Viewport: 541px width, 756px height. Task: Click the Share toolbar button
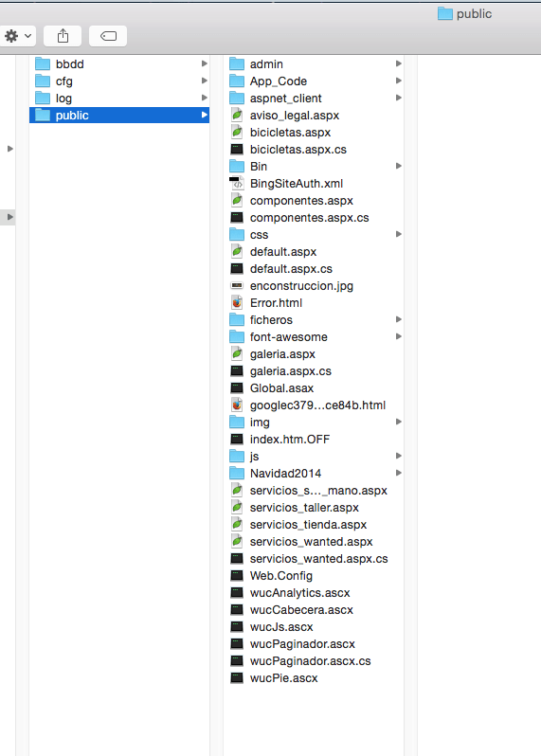(63, 36)
